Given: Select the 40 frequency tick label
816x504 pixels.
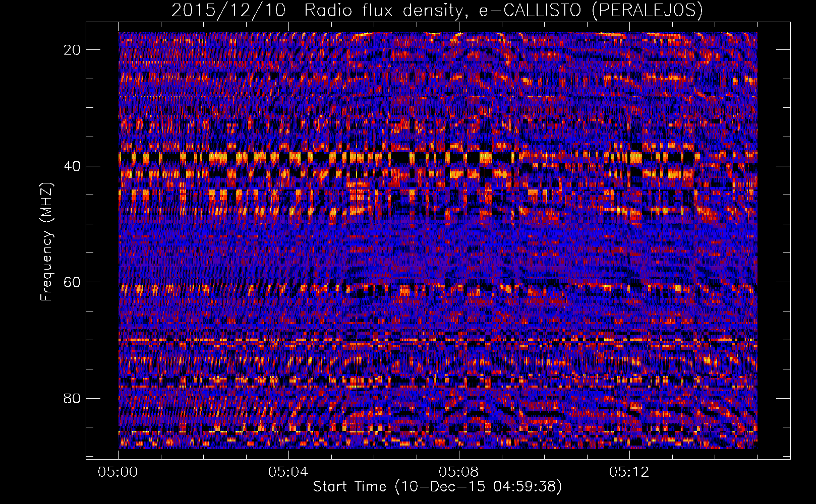Looking at the screenshot, I should pos(73,166).
